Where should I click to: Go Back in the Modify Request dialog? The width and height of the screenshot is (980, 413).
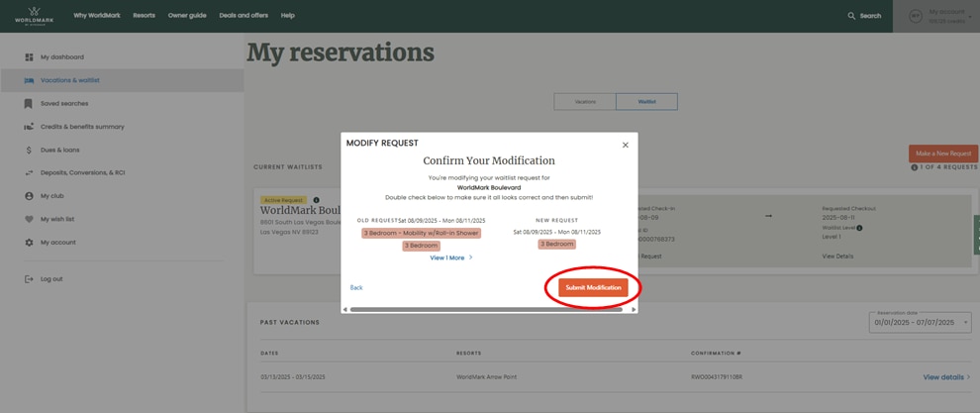pyautogui.click(x=356, y=288)
